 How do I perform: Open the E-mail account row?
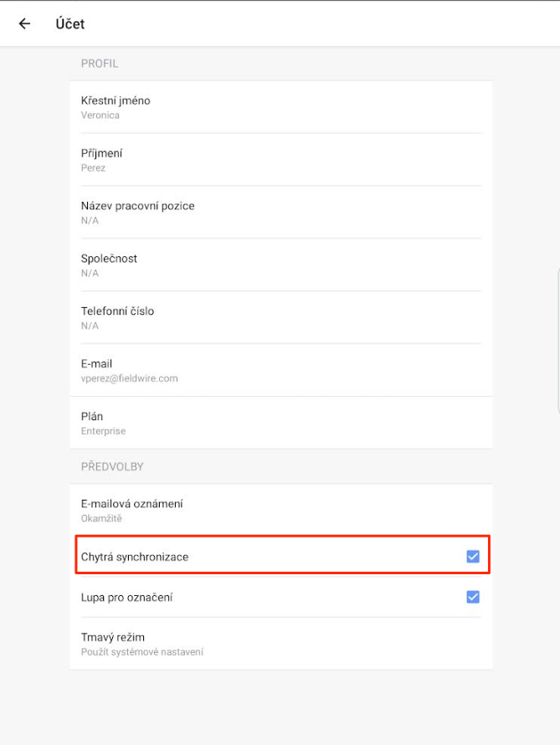coord(280,371)
